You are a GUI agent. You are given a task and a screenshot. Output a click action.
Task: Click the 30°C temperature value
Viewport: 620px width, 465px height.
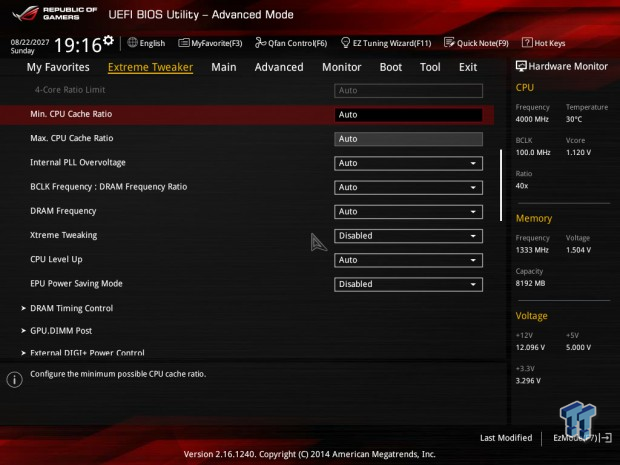point(574,119)
